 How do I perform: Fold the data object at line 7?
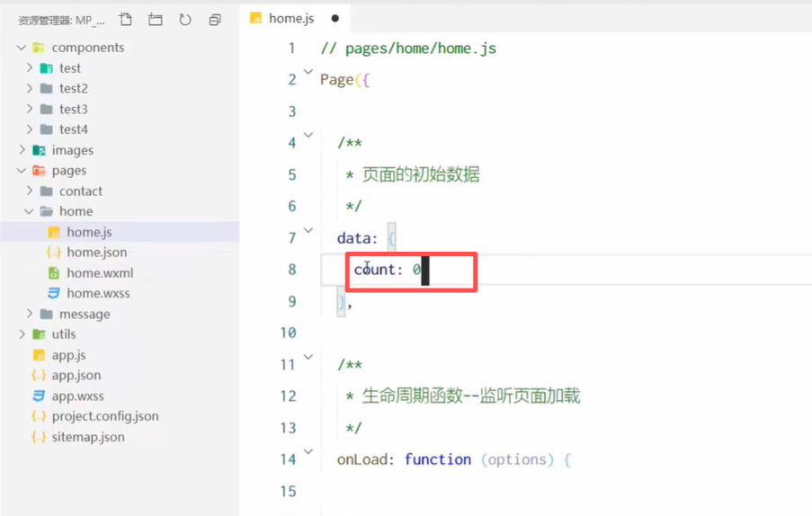tap(308, 230)
